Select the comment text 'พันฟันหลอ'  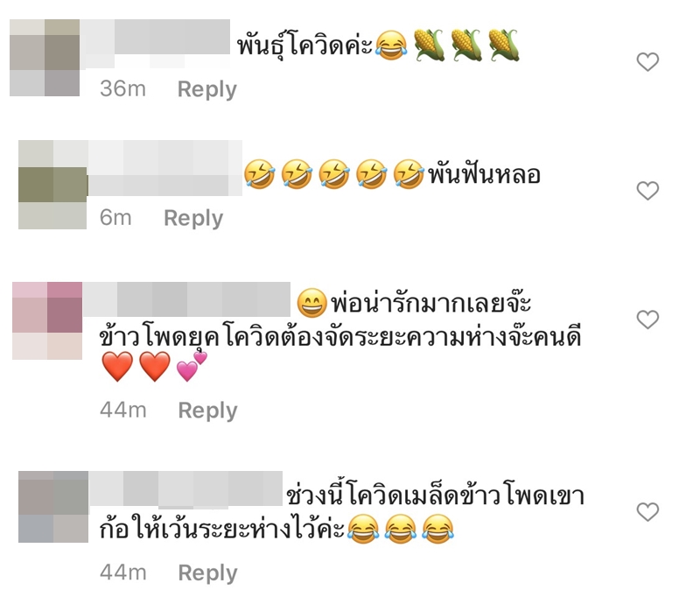pos(485,174)
